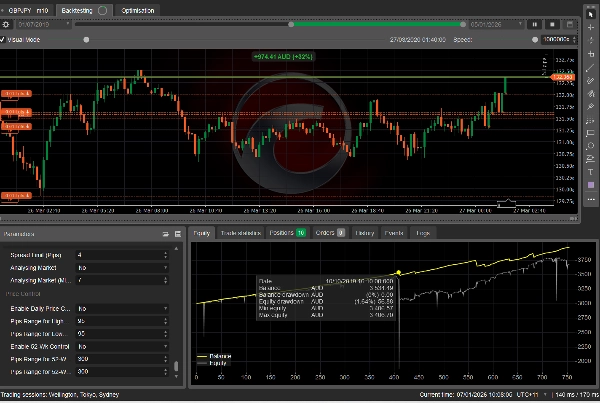Click the Spread limit (Pips) input field

coord(120,256)
